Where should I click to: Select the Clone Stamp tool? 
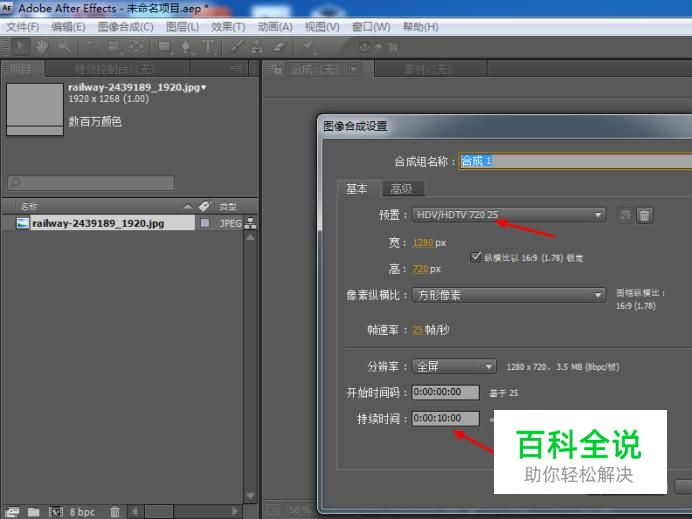pyautogui.click(x=257, y=46)
